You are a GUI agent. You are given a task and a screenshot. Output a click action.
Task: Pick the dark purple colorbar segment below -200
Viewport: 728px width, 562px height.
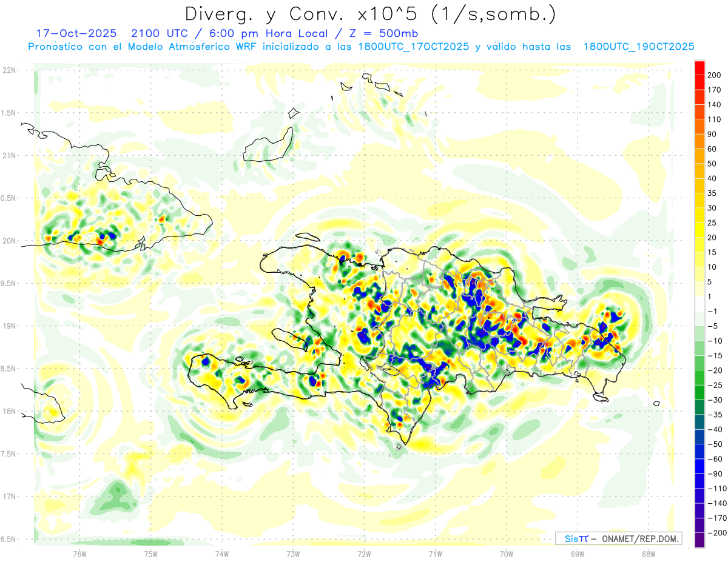tap(699, 540)
